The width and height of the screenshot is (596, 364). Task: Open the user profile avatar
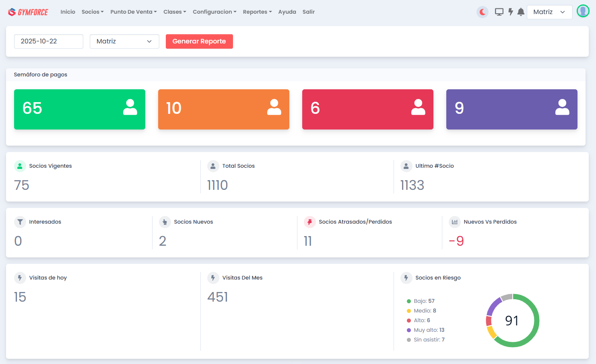(x=583, y=11)
